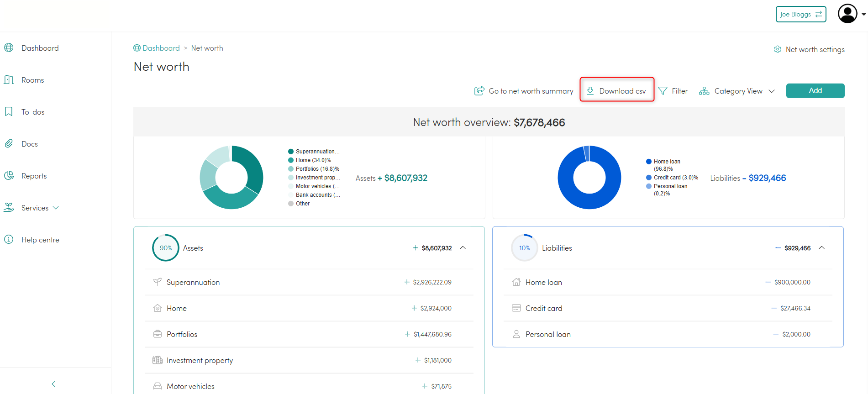This screenshot has width=868, height=394.
Task: Toggle the Portfolios (16.8)% legend entry
Action: 314,169
